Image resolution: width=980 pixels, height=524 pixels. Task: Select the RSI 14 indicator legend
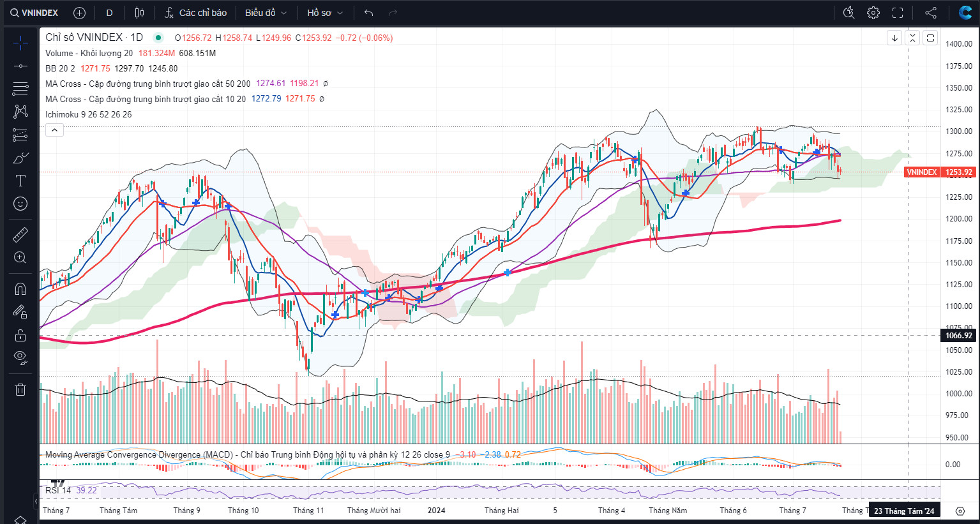(58, 490)
